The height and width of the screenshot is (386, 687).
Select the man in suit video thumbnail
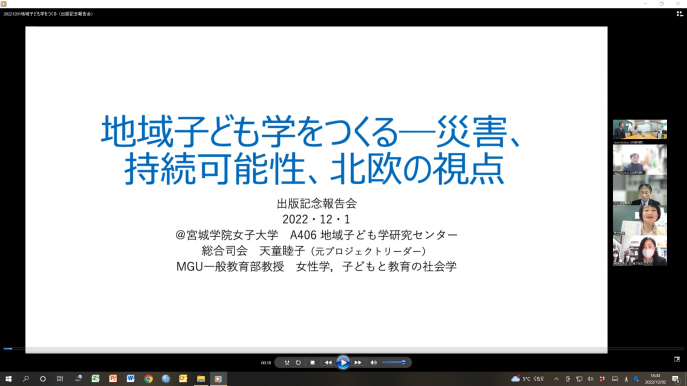(x=640, y=190)
